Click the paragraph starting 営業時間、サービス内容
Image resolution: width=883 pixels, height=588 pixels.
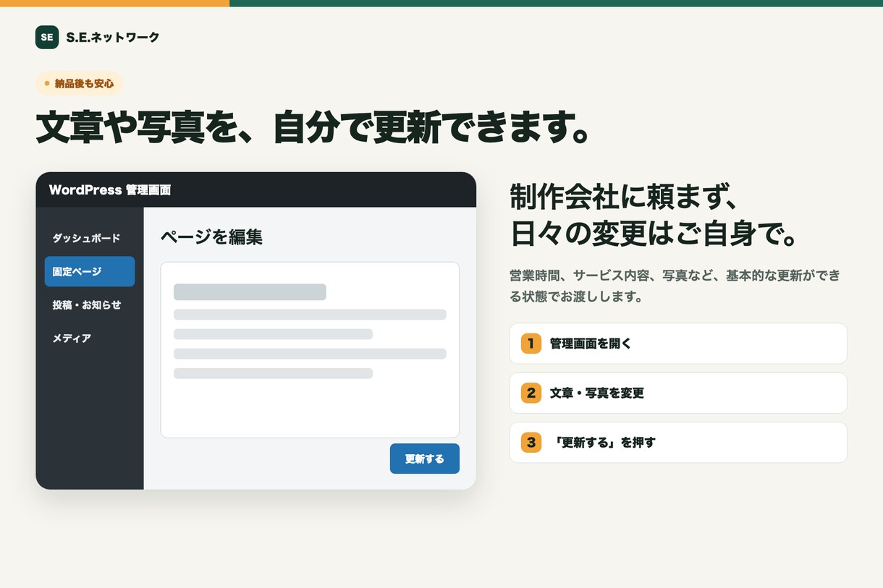click(675, 286)
